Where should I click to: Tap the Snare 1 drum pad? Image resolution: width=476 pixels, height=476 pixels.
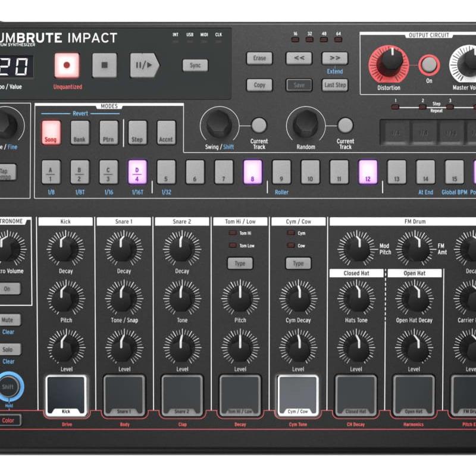(124, 396)
